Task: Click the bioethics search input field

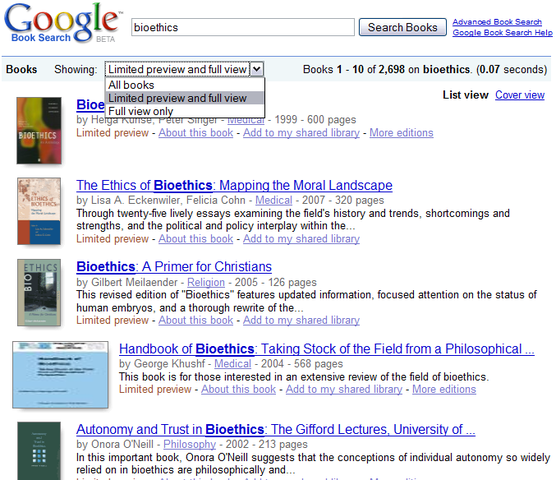Action: click(243, 27)
